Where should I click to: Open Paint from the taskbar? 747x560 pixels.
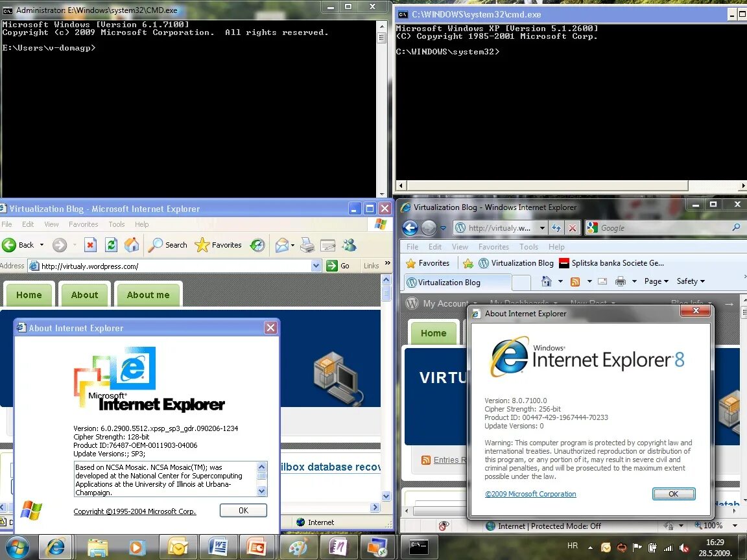click(298, 547)
